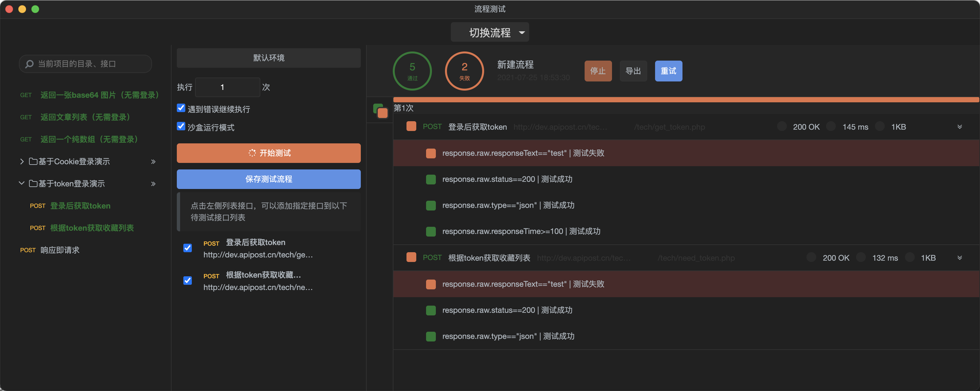Viewport: 980px width, 391px height.
Task: Click the search magnifier icon in sidebar
Action: click(x=29, y=64)
